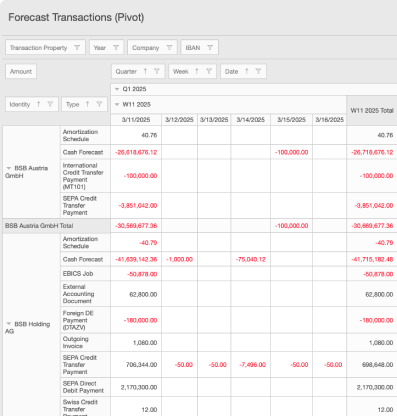
Task: Collapse the Q1 2025 quarter group
Action: [x=117, y=89]
